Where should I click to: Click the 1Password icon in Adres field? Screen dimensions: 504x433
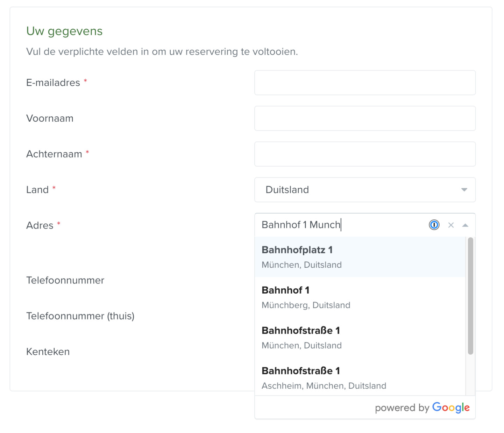tap(434, 225)
